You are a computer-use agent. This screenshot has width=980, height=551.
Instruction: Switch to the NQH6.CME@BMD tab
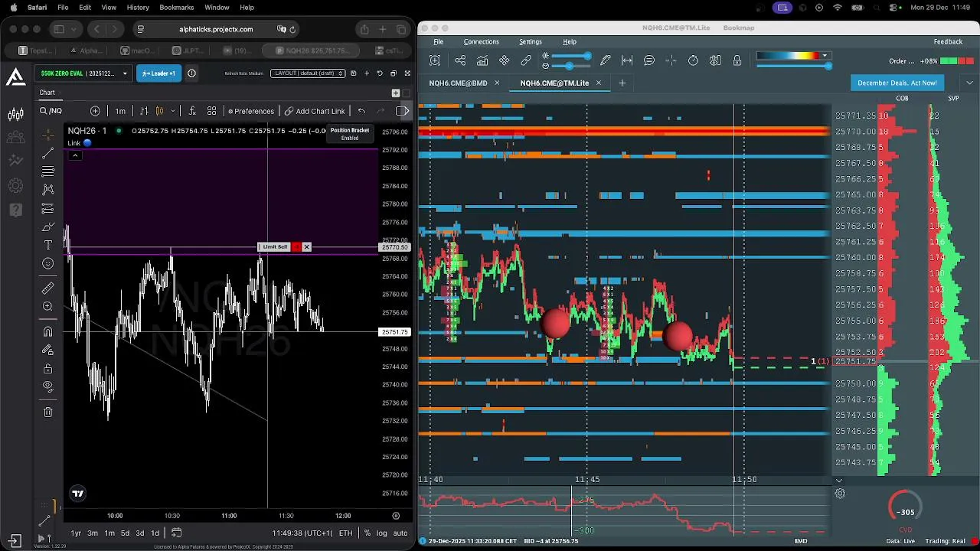pos(458,83)
